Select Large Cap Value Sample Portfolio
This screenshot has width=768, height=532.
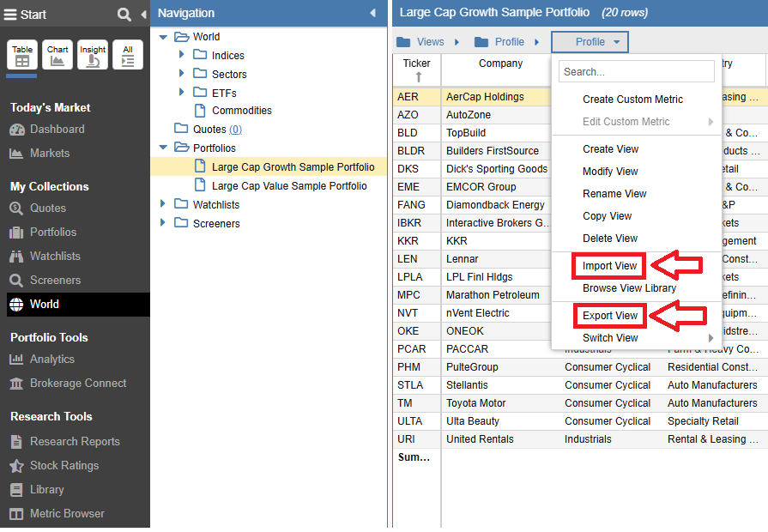[289, 186]
